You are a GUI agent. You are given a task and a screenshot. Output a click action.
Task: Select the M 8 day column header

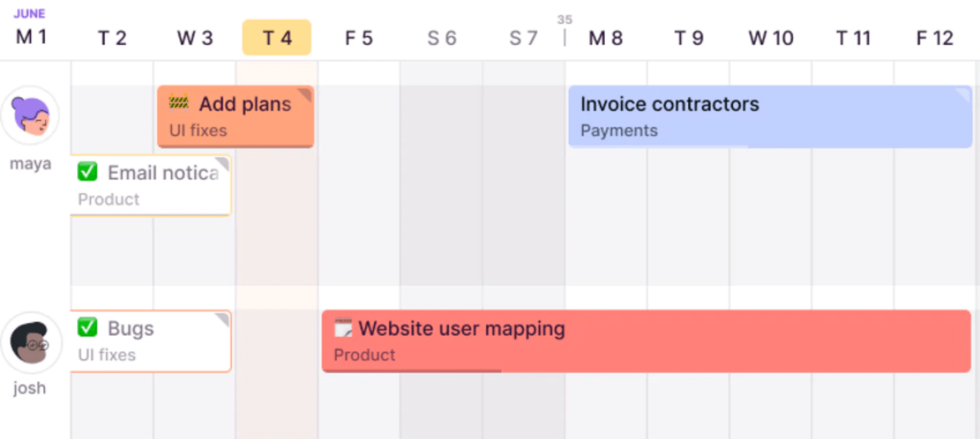pyautogui.click(x=606, y=38)
